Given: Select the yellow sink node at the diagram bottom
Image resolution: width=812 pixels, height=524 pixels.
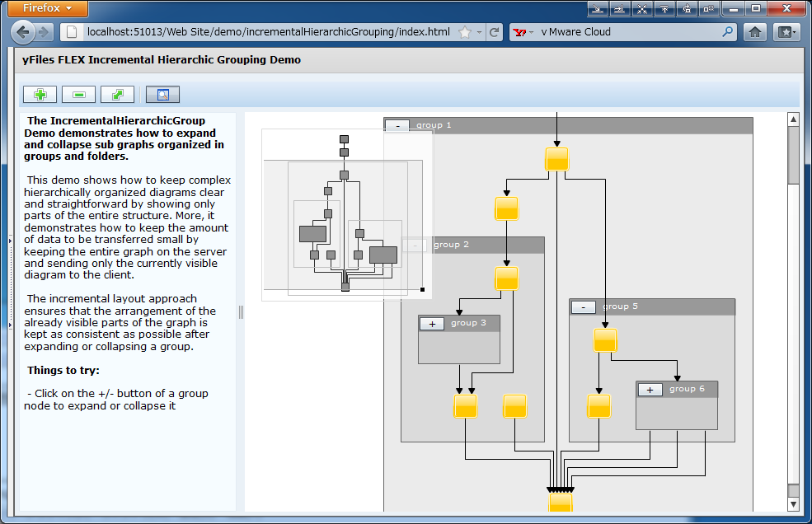Looking at the screenshot, I should pos(561,503).
